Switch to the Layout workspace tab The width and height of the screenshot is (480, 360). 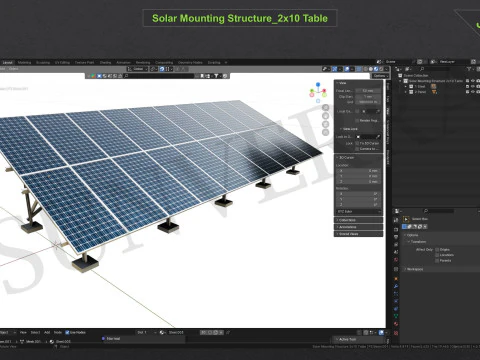(7, 62)
